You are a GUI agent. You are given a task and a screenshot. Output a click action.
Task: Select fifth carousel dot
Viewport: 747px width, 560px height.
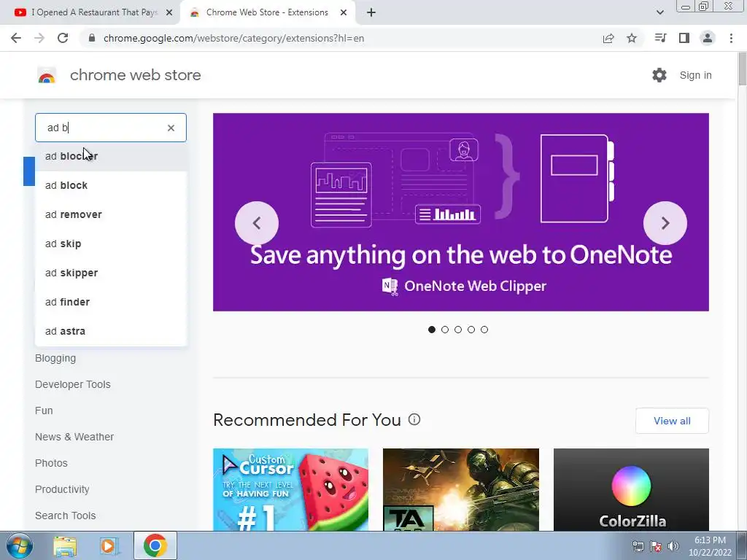point(484,330)
